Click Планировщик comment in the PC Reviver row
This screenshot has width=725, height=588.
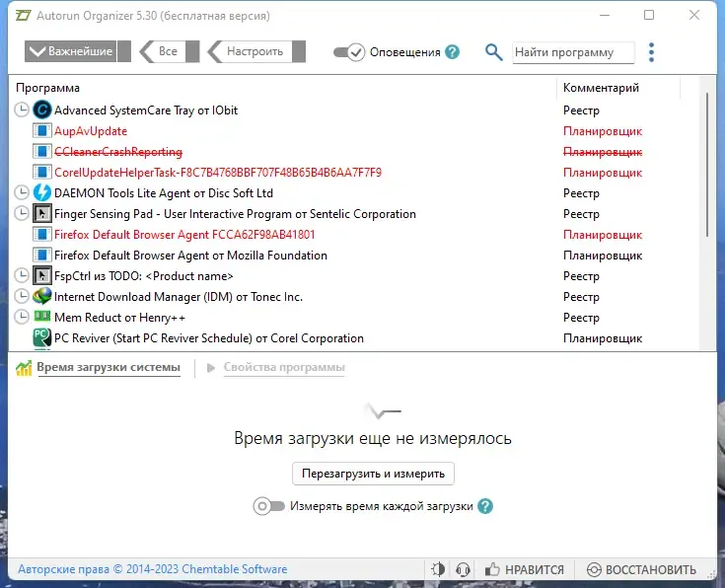click(603, 338)
